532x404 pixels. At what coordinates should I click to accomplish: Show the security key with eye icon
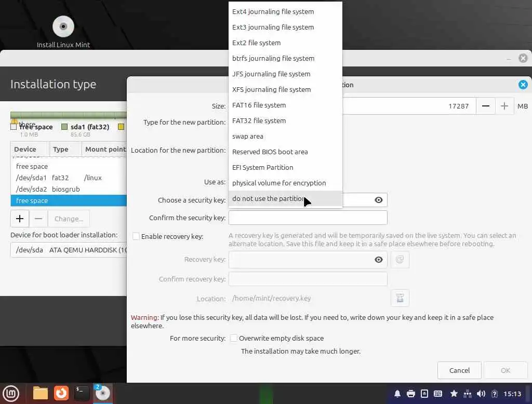pos(379,200)
